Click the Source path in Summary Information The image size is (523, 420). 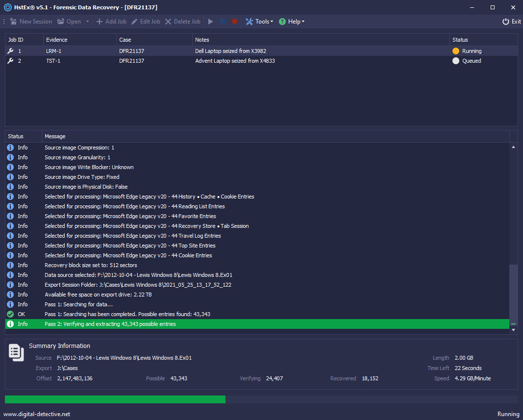click(124, 358)
